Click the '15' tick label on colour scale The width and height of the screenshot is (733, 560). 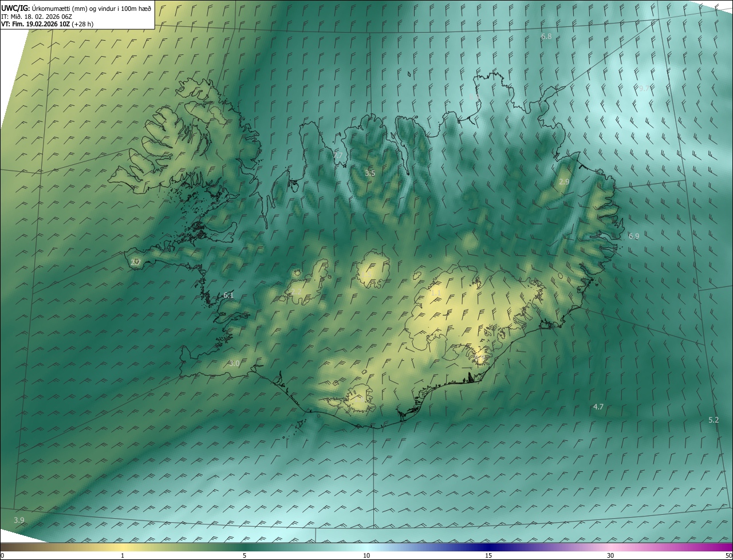pyautogui.click(x=488, y=555)
